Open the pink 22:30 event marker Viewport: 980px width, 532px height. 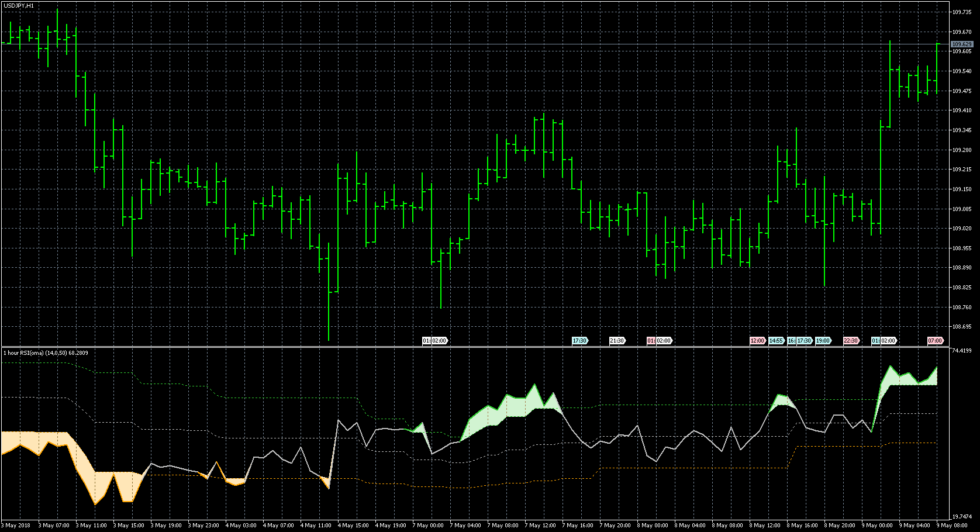tap(851, 341)
